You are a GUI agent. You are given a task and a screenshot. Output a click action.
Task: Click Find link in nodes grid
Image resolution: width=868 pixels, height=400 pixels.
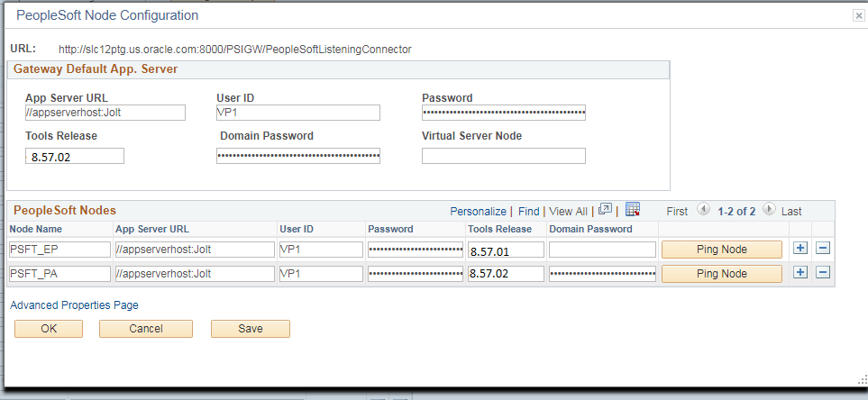[x=529, y=212]
